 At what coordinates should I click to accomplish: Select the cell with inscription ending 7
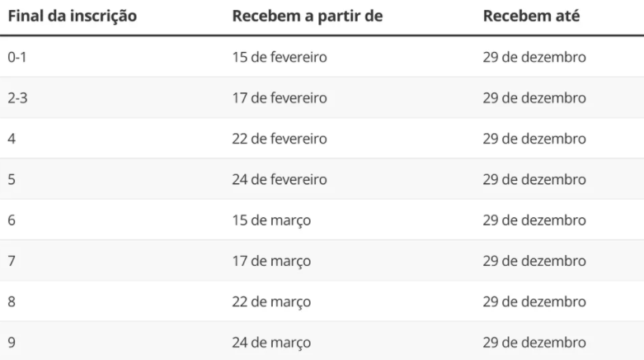[12, 262]
